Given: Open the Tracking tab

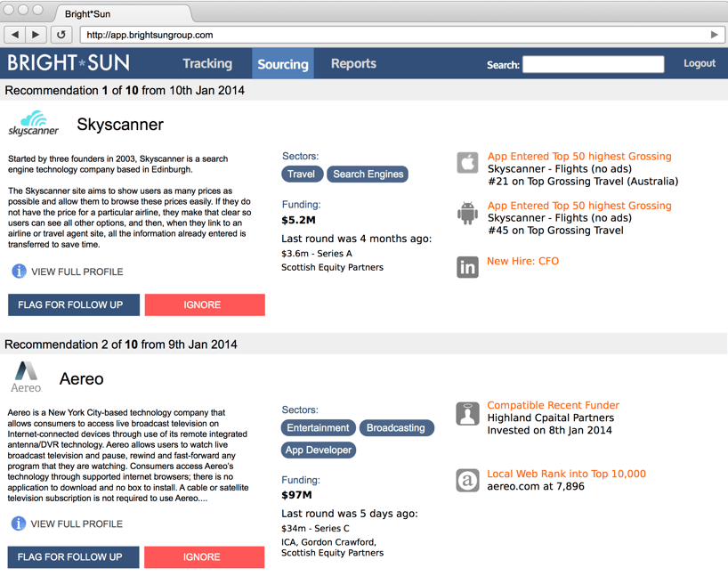Looking at the screenshot, I should 207,63.
